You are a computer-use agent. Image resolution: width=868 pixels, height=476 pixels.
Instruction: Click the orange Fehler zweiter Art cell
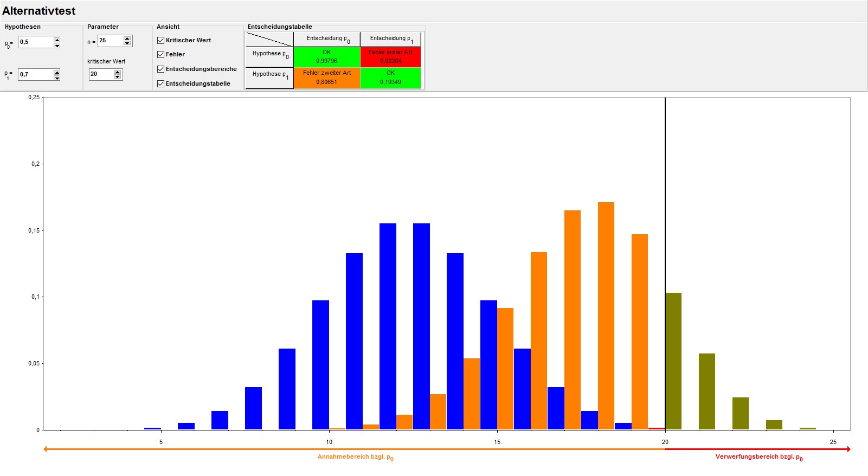coord(327,78)
